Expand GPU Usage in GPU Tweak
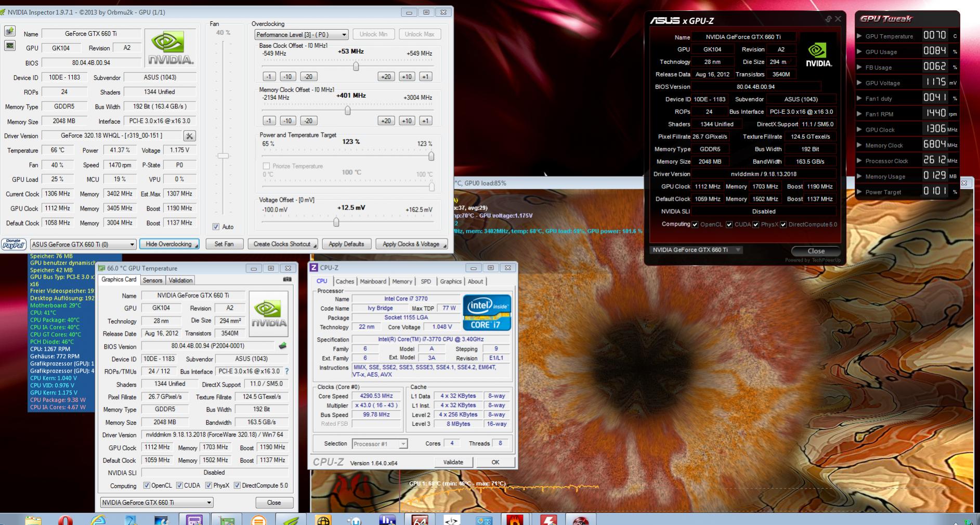 click(x=859, y=52)
